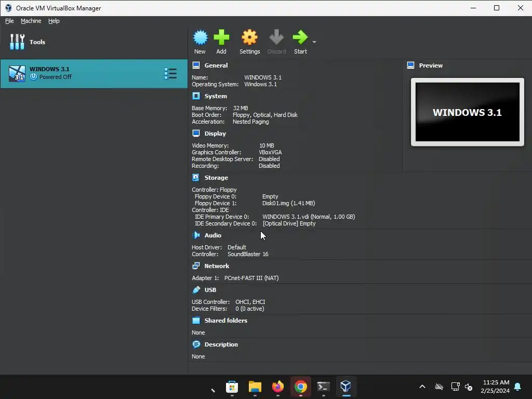
Task: Click the Floppy Device 0 Empty value
Action: coord(270,196)
